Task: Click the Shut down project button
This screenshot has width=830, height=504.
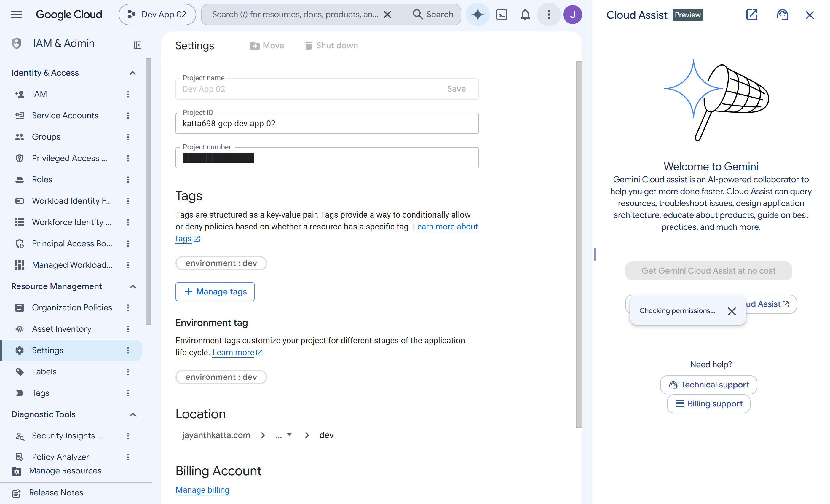Action: tap(331, 45)
